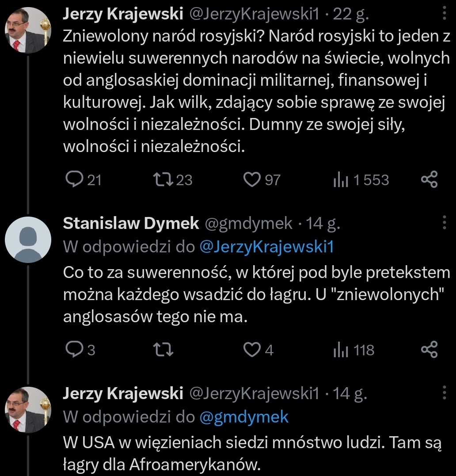The width and height of the screenshot is (456, 476).
Task: Open the @gmdymek mention link
Action: click(244, 417)
